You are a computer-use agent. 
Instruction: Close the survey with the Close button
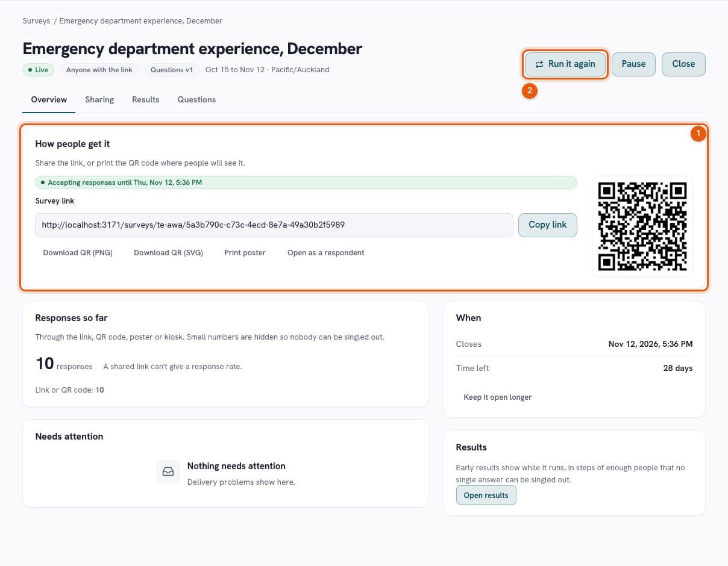click(x=683, y=64)
